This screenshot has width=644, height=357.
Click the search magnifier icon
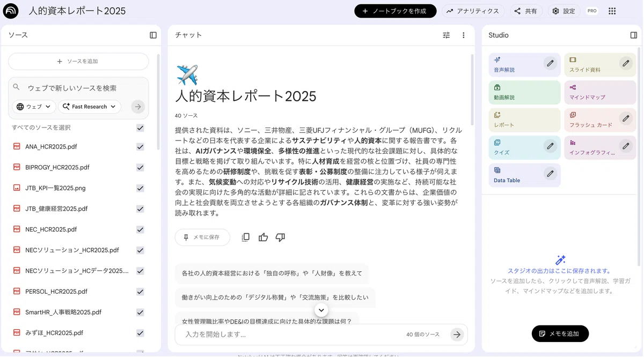click(x=17, y=87)
